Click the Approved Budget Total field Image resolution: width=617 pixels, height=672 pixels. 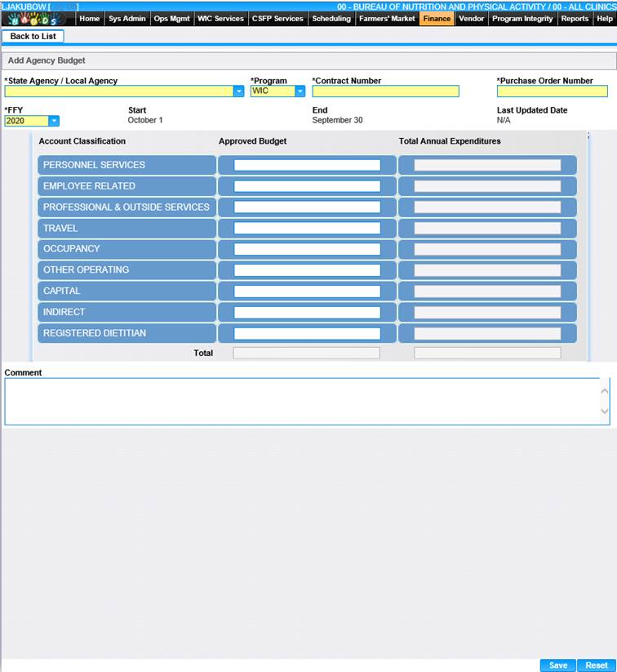pyautogui.click(x=307, y=353)
